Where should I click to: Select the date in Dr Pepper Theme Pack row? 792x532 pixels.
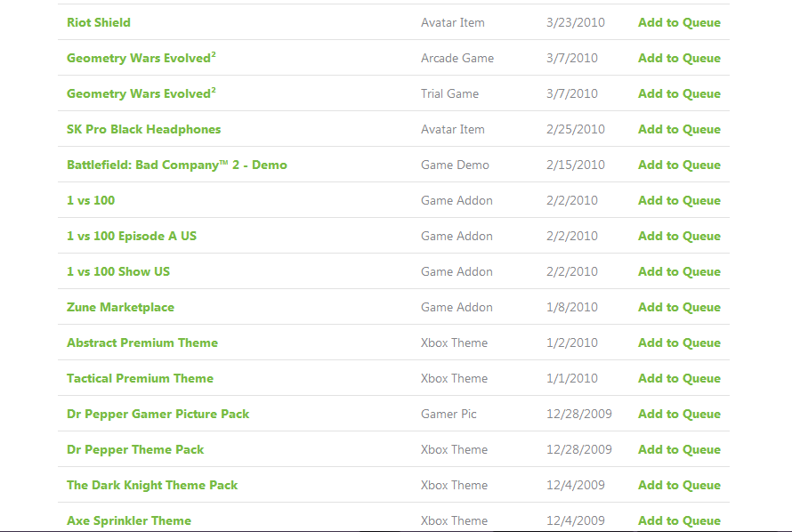[x=578, y=450]
